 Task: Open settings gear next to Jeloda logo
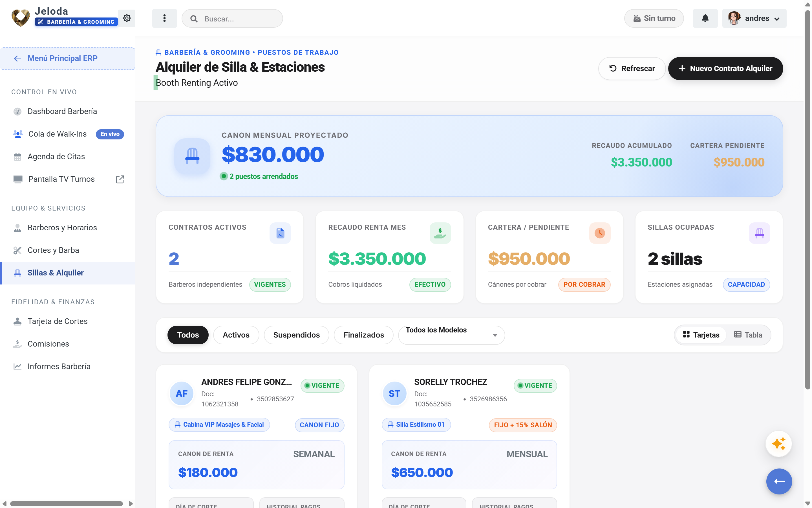[x=127, y=18]
